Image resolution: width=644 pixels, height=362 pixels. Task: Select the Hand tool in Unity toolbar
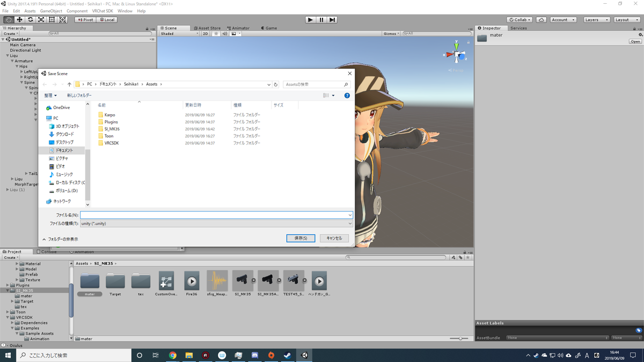[9, 20]
